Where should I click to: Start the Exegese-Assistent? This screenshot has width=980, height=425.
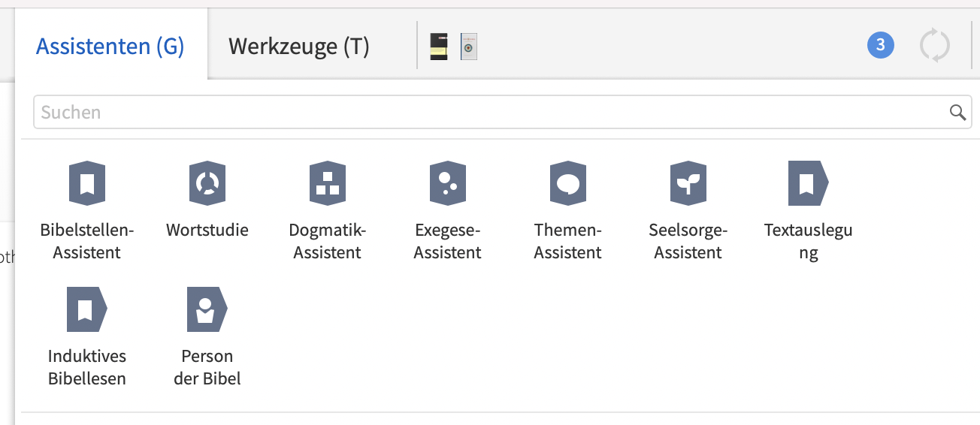coord(448,183)
